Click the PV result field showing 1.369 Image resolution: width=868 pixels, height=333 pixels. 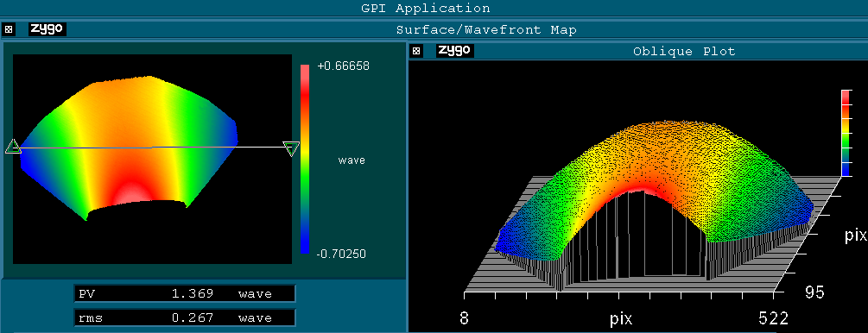click(185, 293)
